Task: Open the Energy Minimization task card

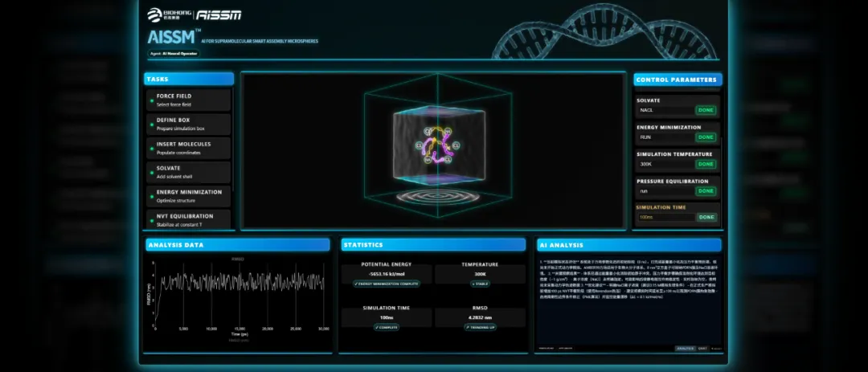Action: click(x=188, y=196)
